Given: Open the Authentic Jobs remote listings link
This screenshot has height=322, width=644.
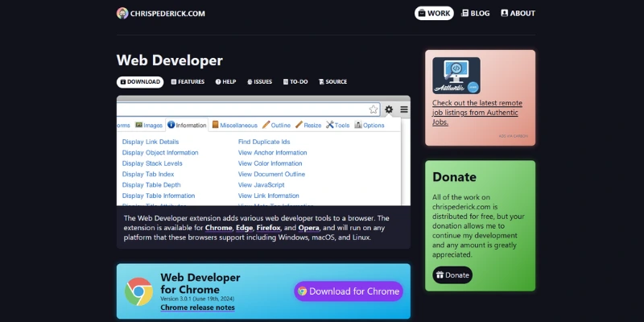Looking at the screenshot, I should [477, 113].
